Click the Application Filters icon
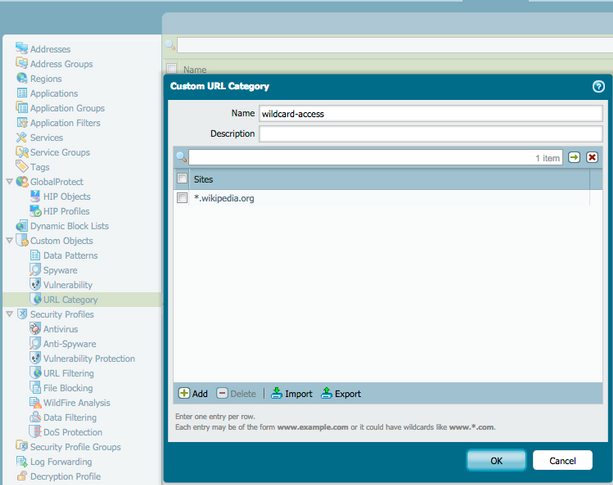The height and width of the screenshot is (485, 613). click(x=22, y=122)
